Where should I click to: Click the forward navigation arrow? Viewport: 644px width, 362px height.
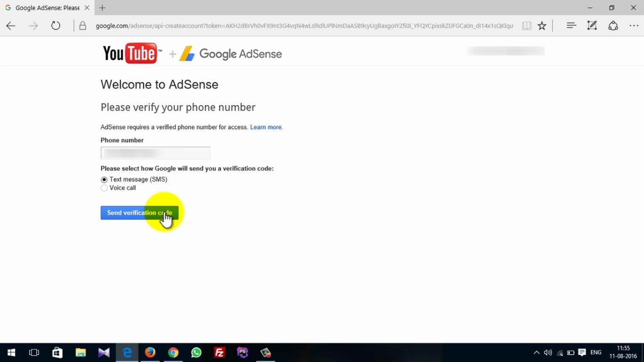[x=33, y=26]
